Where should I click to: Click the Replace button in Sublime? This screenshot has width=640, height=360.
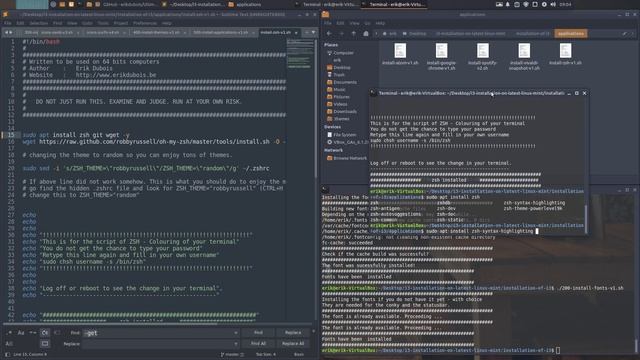click(293, 333)
